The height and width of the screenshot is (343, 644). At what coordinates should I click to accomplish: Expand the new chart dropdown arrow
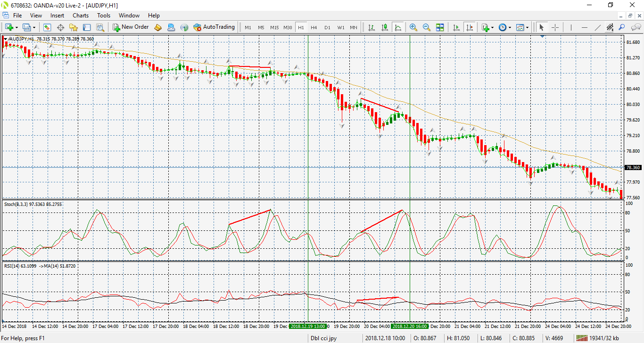point(17,27)
